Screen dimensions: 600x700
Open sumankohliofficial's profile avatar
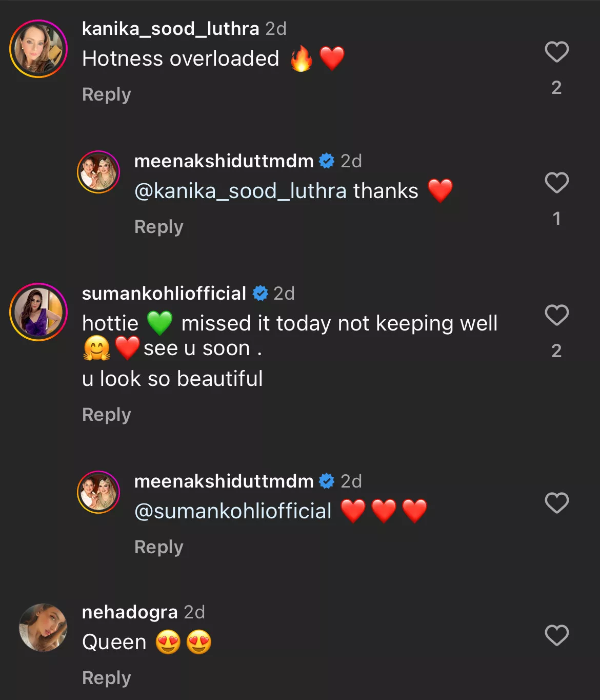(38, 312)
